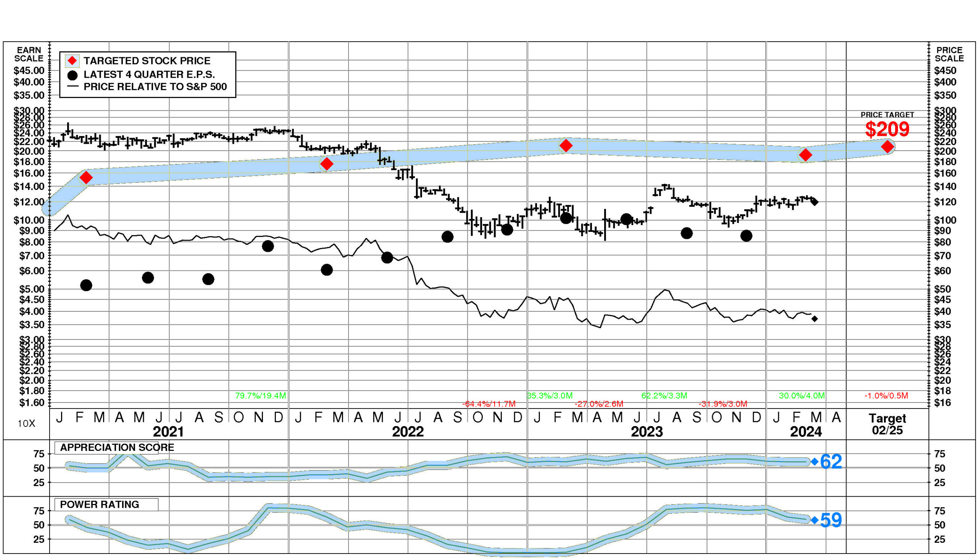Click the PRICE SCALE heading on the right axis
Screen dimensions: 977x560
pyautogui.click(x=949, y=54)
